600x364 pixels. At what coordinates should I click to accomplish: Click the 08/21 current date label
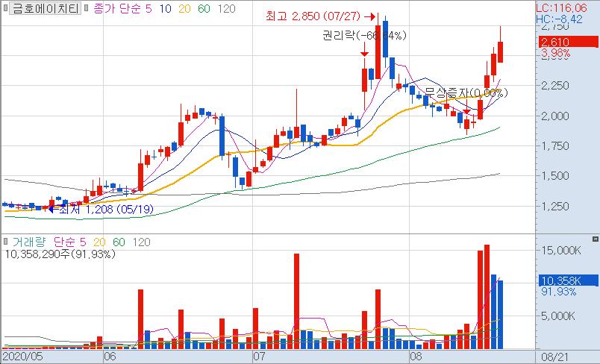pyautogui.click(x=554, y=357)
